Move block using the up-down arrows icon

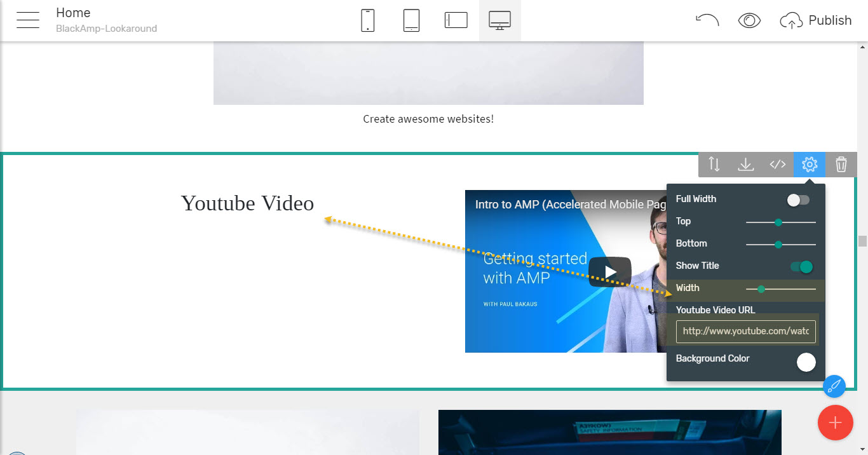tap(714, 165)
